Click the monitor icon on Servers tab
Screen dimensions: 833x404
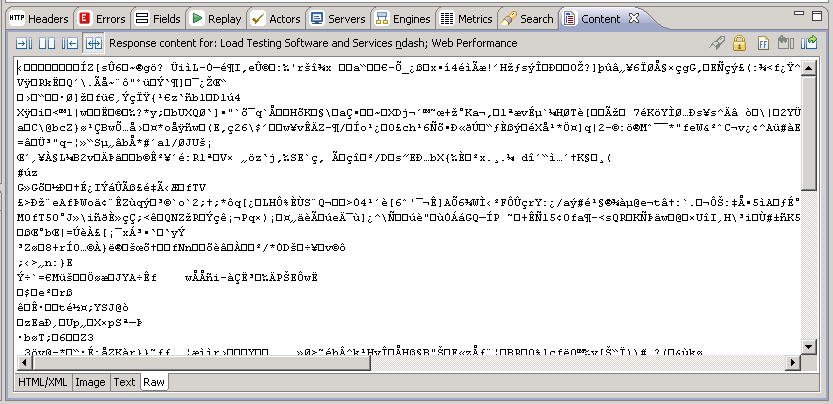coord(317,19)
